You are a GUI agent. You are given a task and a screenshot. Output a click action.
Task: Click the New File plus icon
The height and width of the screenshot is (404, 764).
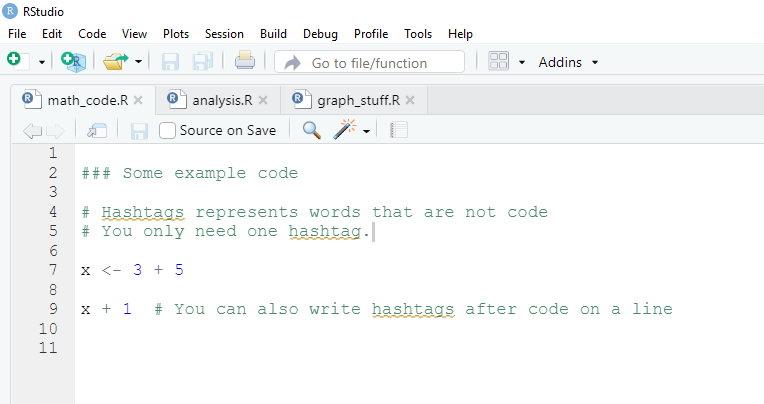pyautogui.click(x=14, y=61)
